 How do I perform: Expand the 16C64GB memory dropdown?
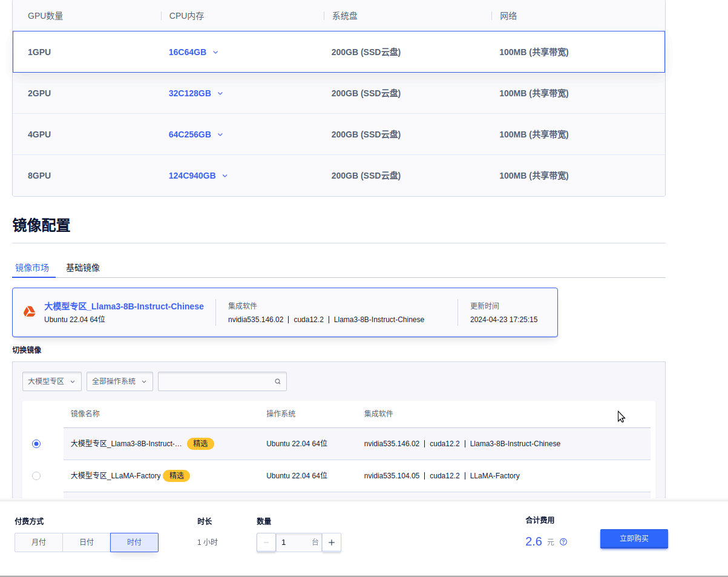point(215,52)
